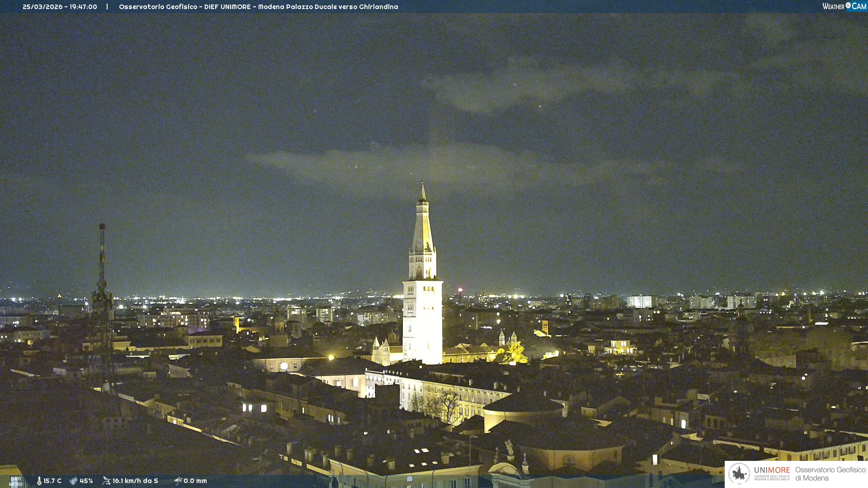Click the wind anemometer icon

click(x=106, y=481)
